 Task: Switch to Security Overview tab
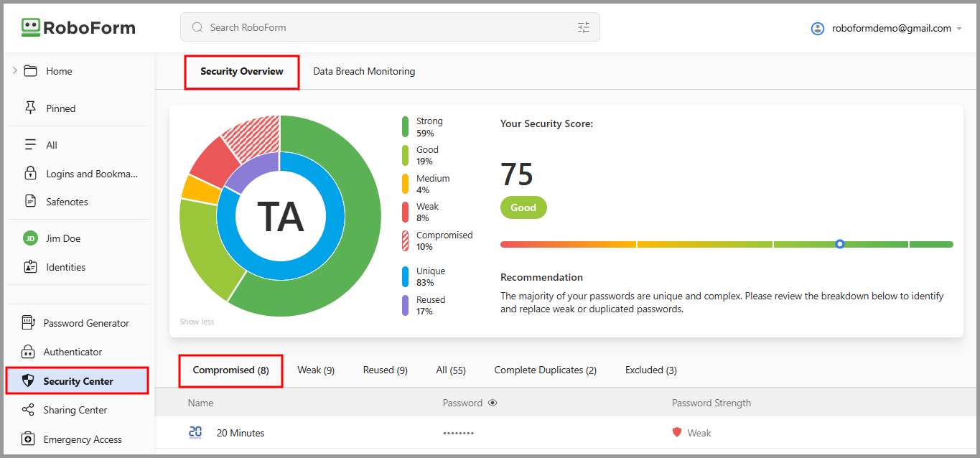pyautogui.click(x=242, y=72)
